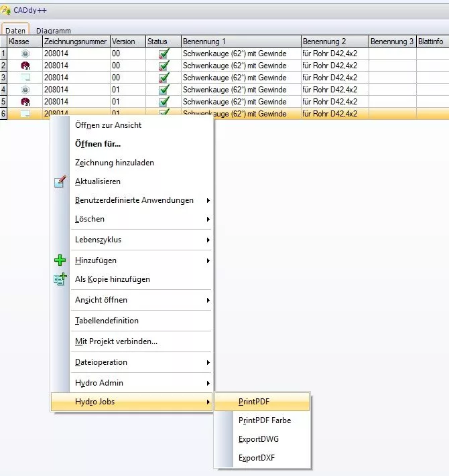Click Mit Projekt verbinden... entry

tap(116, 341)
